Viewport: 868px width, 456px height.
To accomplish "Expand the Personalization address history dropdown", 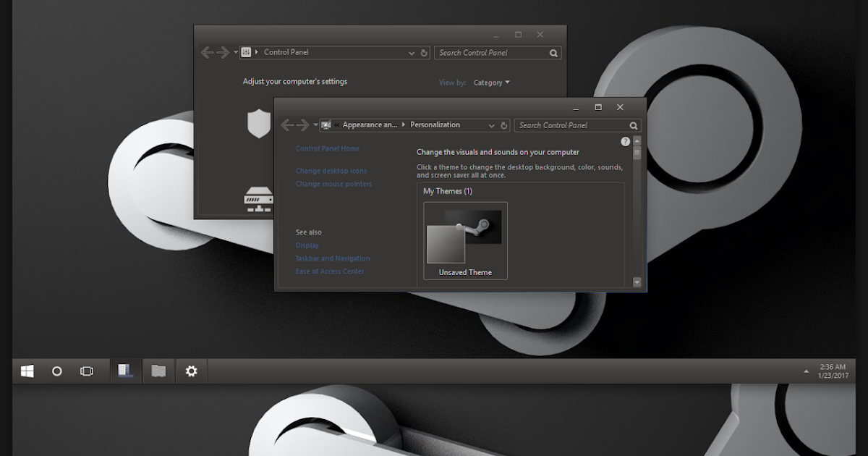I will click(x=492, y=125).
